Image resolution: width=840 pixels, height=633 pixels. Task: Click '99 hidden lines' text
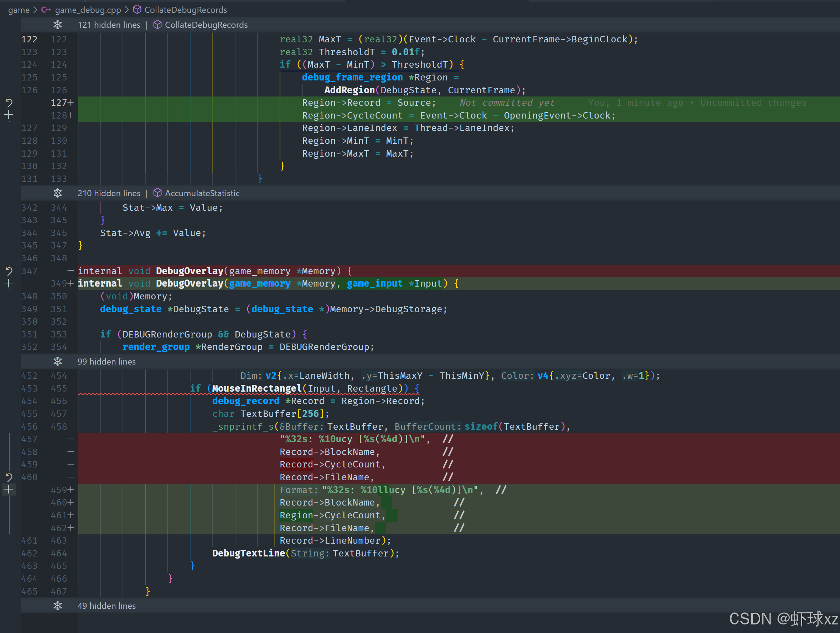pyautogui.click(x=106, y=362)
